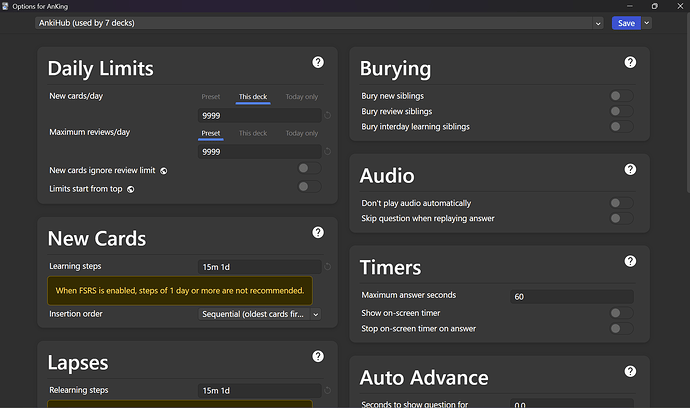Open help for Burying section
The width and height of the screenshot is (690, 408).
point(630,62)
